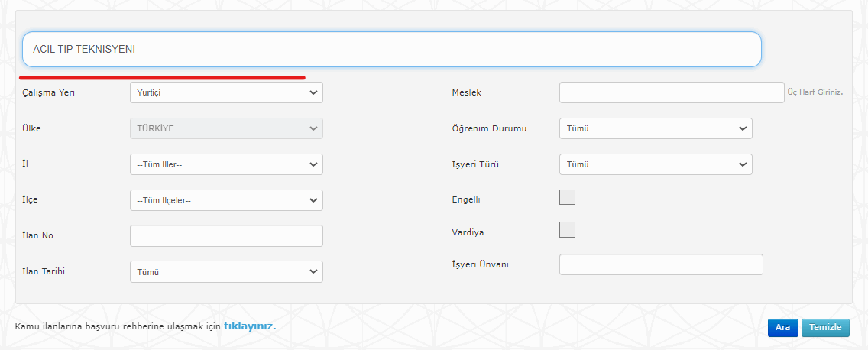Expand the İl province dropdown

226,164
